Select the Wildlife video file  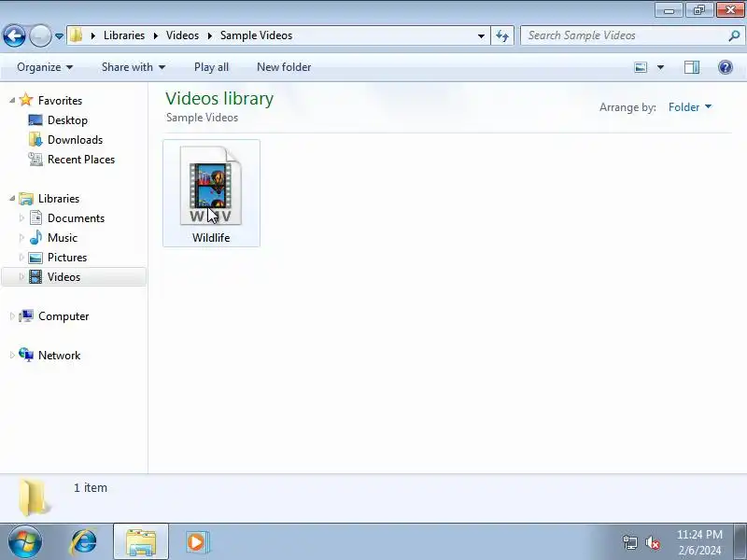pyautogui.click(x=212, y=193)
